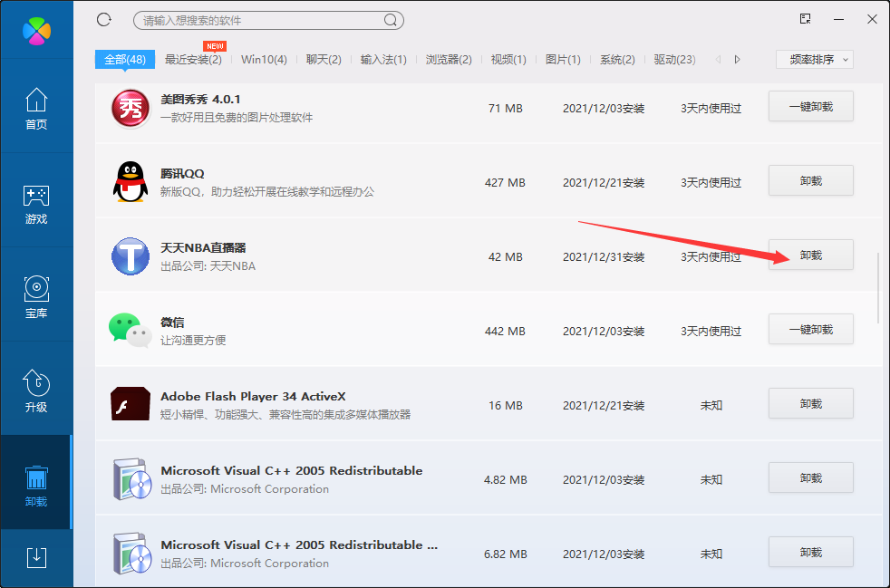Click the 2021/12/31安装 date text
This screenshot has height=588, width=890.
click(604, 257)
